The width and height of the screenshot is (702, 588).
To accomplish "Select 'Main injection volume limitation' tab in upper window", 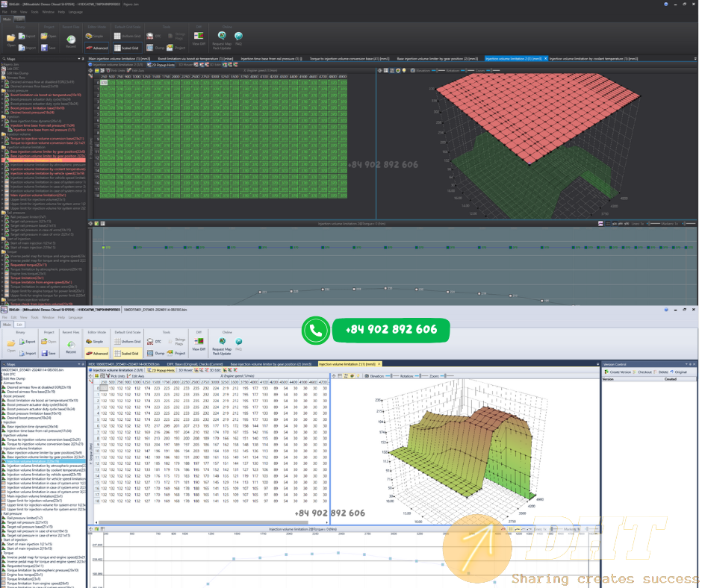I will [x=119, y=59].
